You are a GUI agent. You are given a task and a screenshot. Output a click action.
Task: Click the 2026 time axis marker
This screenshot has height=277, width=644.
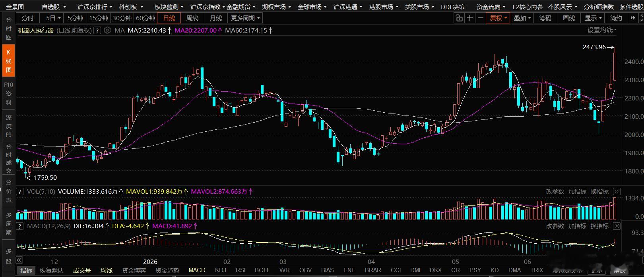click(150, 262)
